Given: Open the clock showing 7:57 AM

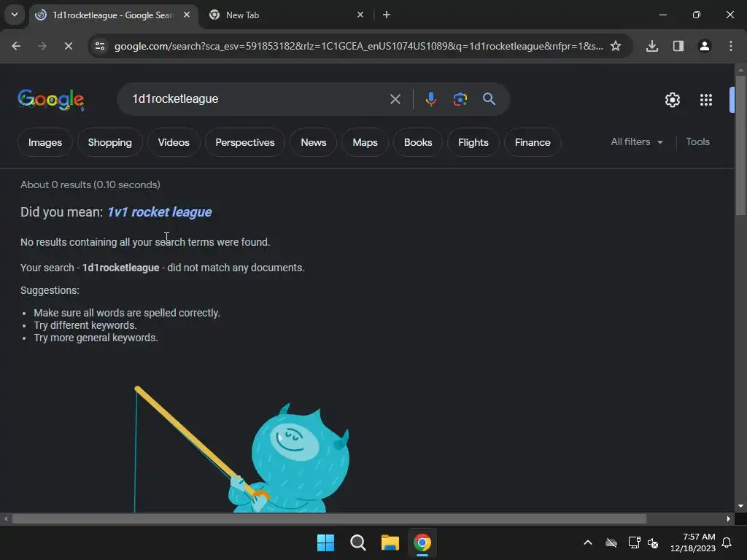Looking at the screenshot, I should click(693, 542).
